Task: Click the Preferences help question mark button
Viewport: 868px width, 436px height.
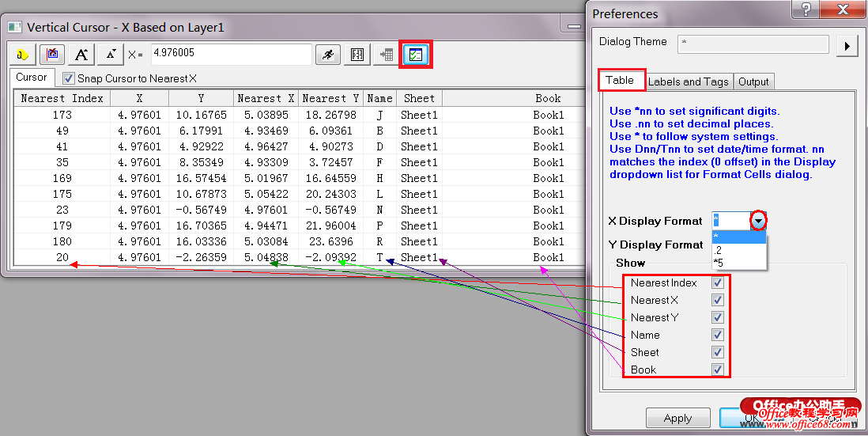Action: click(x=806, y=9)
